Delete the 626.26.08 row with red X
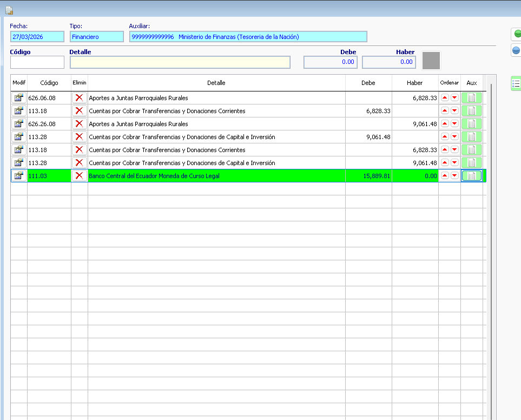The image size is (521, 420). pyautogui.click(x=79, y=124)
